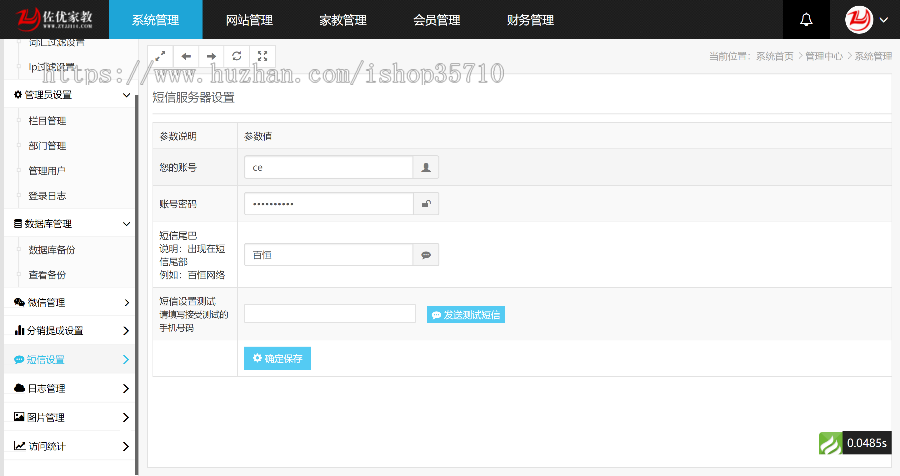900x476 pixels.
Task: Click the 参数值 column header
Action: (258, 136)
